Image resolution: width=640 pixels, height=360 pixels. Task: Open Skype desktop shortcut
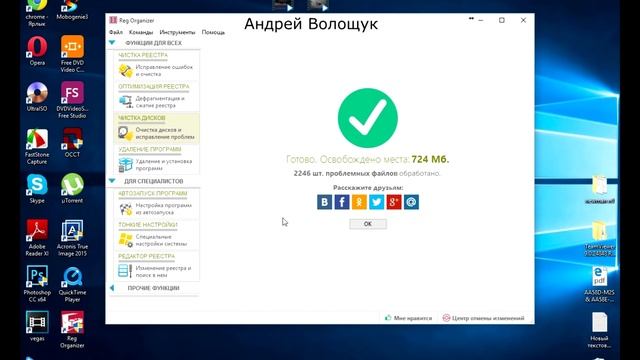(x=37, y=189)
